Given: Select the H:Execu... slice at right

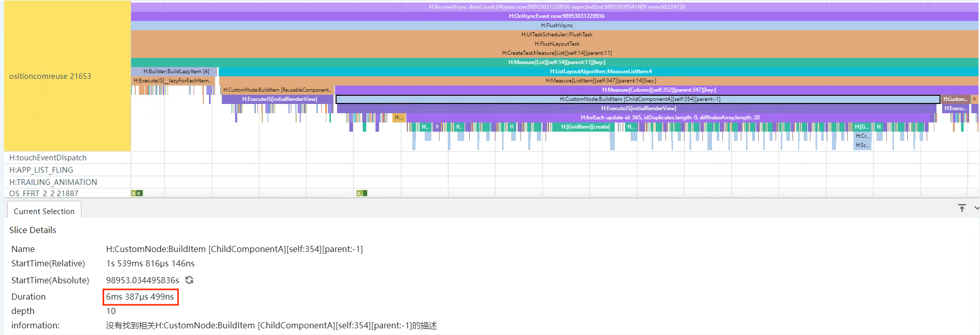Looking at the screenshot, I should [x=956, y=108].
